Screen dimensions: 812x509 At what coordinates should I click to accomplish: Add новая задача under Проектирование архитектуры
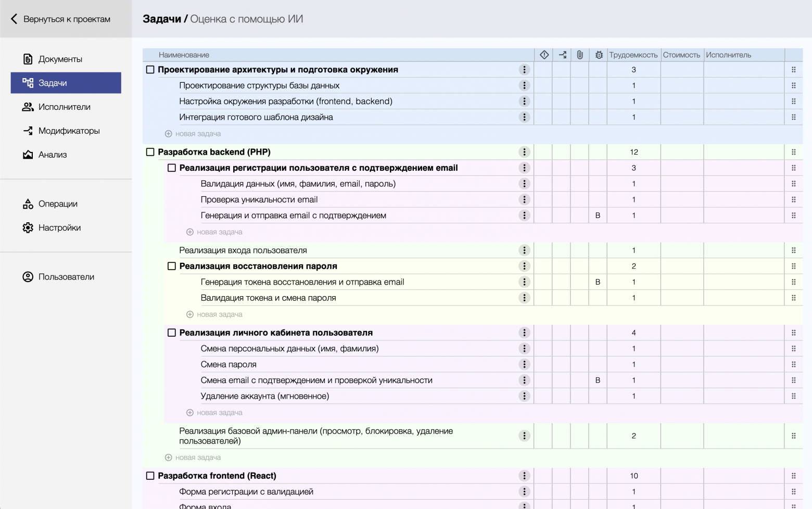point(193,134)
